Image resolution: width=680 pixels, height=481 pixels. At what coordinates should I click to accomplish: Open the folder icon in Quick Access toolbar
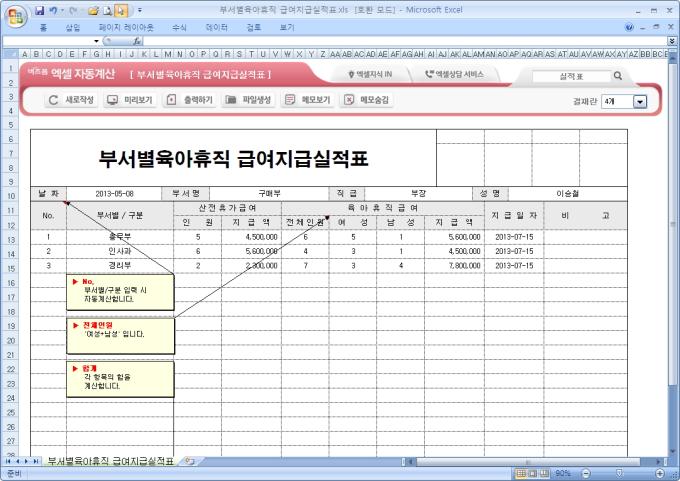click(93, 11)
